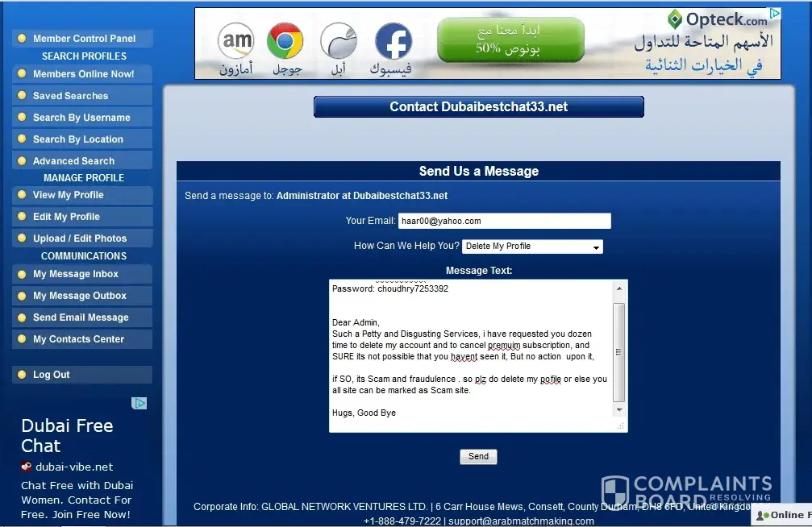
Task: Open My Contacts Center
Action: [x=82, y=339]
